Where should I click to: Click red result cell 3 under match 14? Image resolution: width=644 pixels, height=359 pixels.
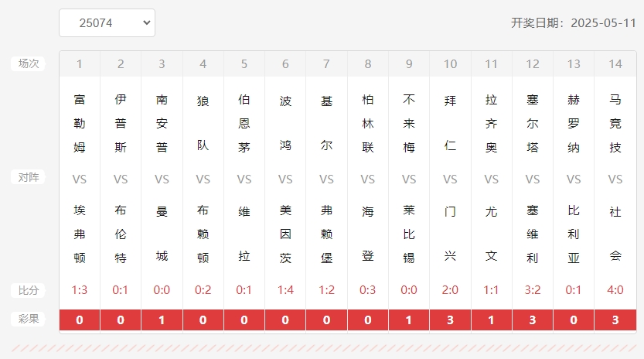(615, 320)
